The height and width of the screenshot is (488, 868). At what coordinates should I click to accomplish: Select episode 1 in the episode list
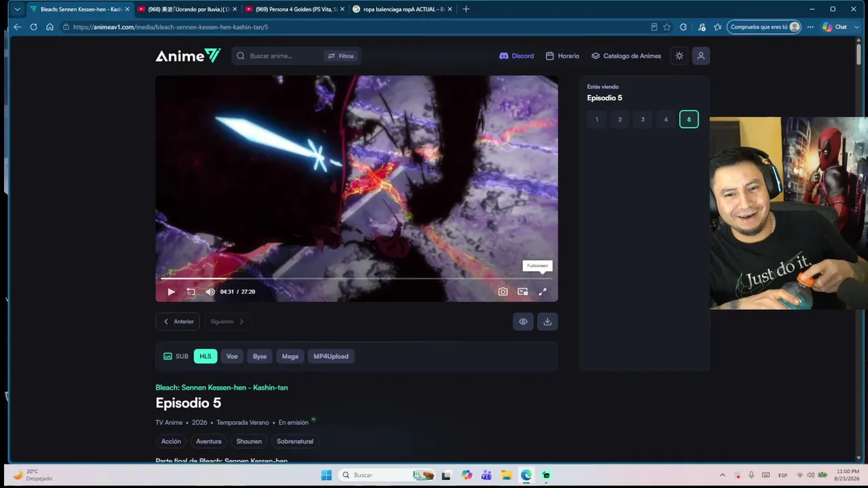click(597, 120)
